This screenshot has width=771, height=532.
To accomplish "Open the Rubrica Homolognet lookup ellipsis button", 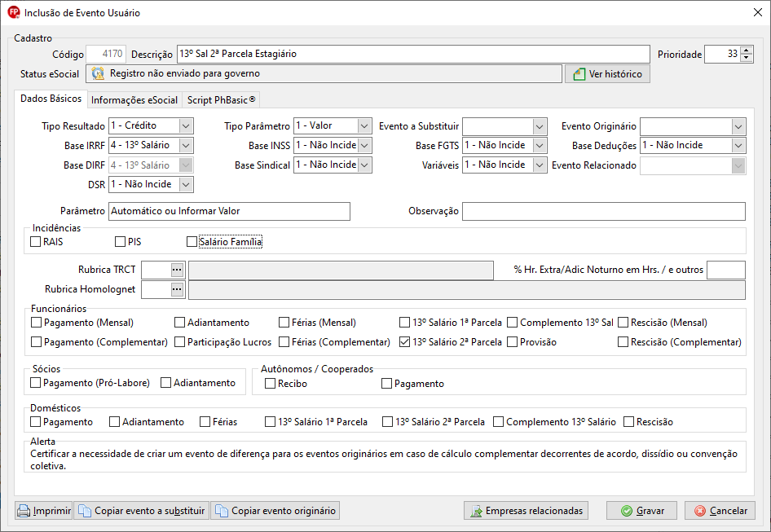I will [x=177, y=289].
